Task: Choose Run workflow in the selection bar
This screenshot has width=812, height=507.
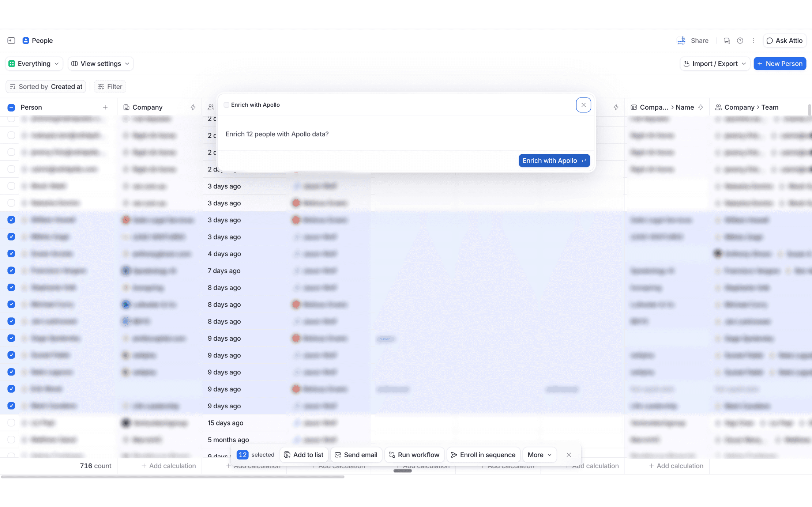Action: pos(414,455)
